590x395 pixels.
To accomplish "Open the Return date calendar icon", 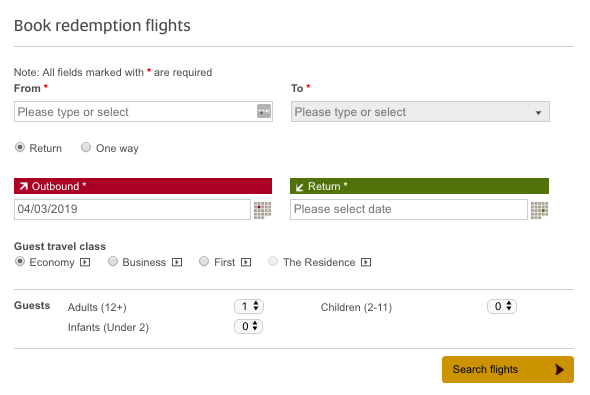I will click(x=539, y=210).
